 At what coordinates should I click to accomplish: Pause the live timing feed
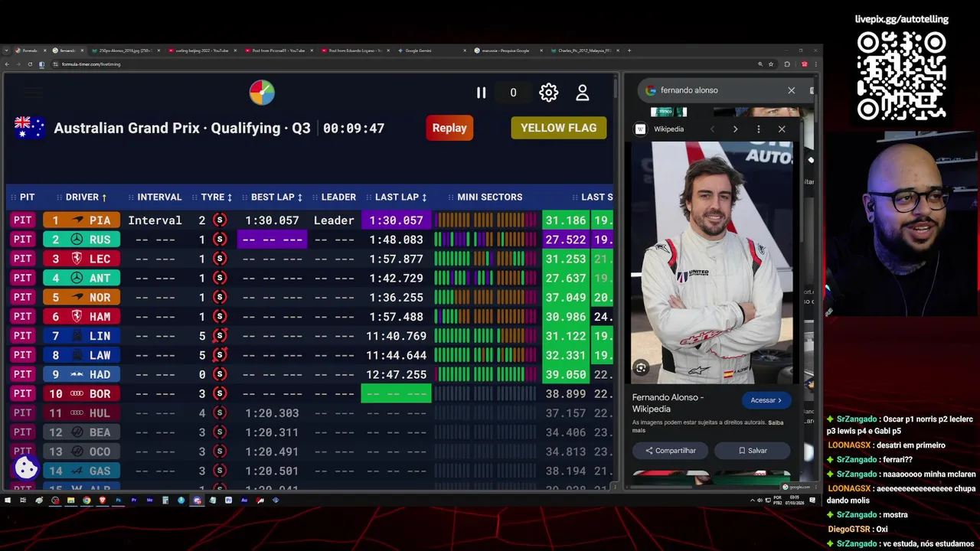(x=481, y=93)
